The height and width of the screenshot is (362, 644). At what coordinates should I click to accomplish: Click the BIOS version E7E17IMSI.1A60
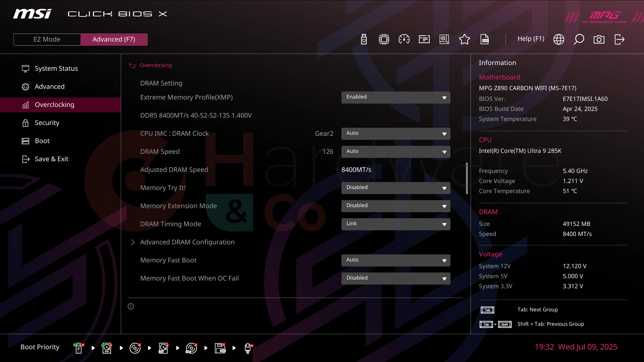click(x=585, y=99)
